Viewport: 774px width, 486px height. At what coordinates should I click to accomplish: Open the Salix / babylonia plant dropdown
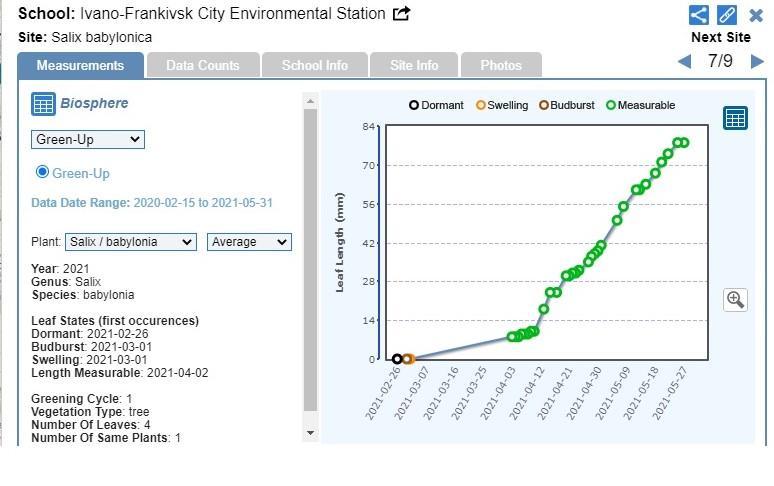[131, 242]
